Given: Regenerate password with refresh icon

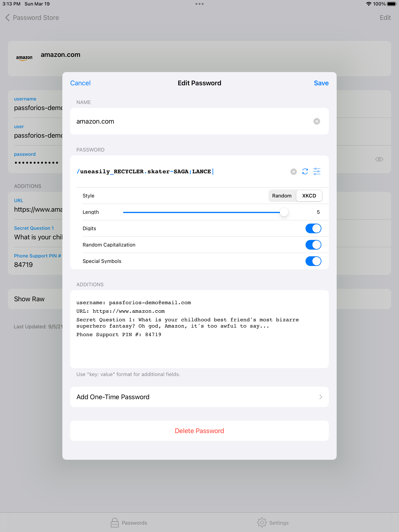Looking at the screenshot, I should click(305, 172).
